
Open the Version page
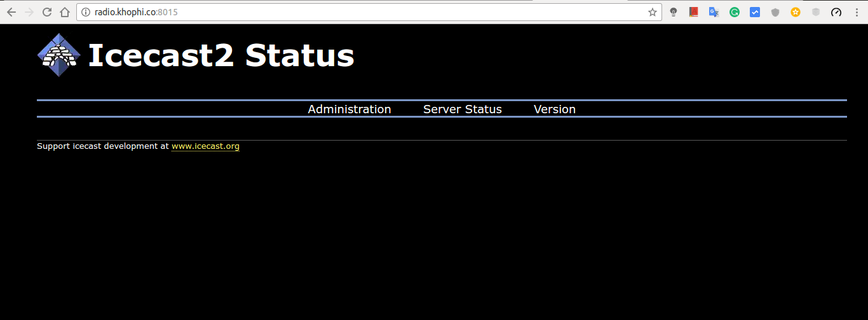coord(555,109)
